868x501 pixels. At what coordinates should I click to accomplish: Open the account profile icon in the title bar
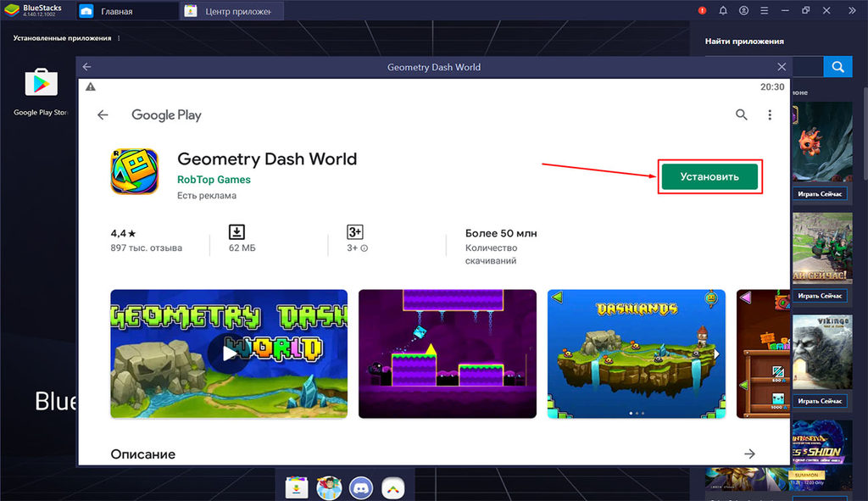(743, 10)
